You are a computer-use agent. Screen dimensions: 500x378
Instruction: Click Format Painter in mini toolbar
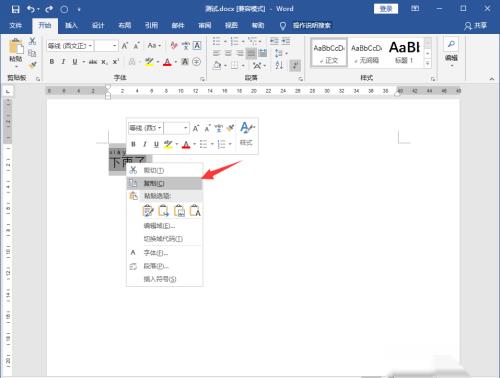point(230,128)
